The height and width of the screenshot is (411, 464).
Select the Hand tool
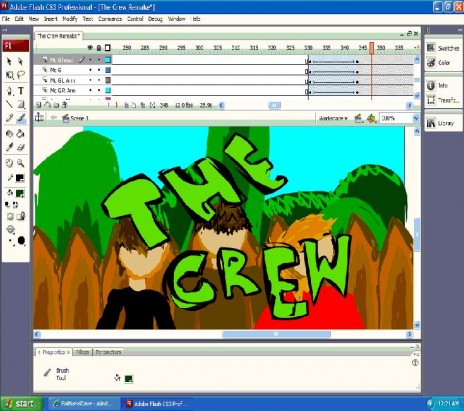(9, 163)
